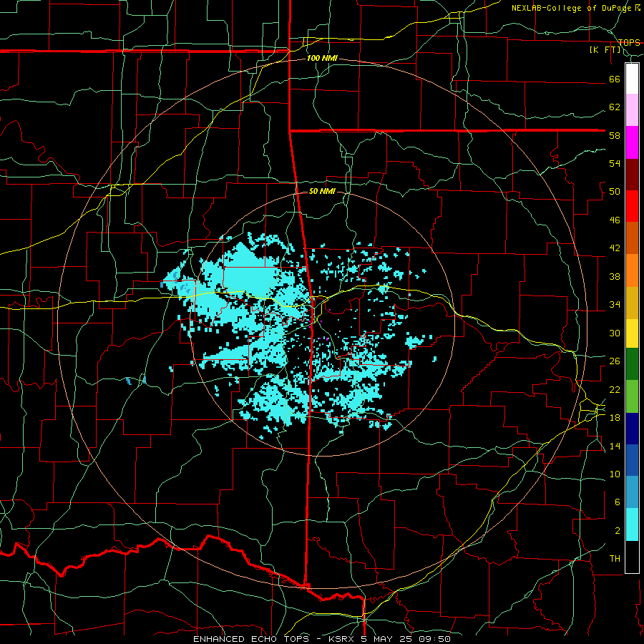Click the "[K FT]" units label
644x644 pixels.
pos(605,50)
